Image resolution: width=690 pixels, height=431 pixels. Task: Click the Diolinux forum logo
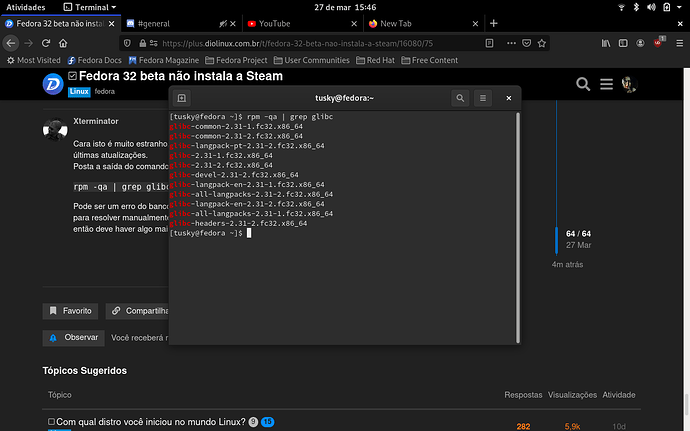click(53, 84)
